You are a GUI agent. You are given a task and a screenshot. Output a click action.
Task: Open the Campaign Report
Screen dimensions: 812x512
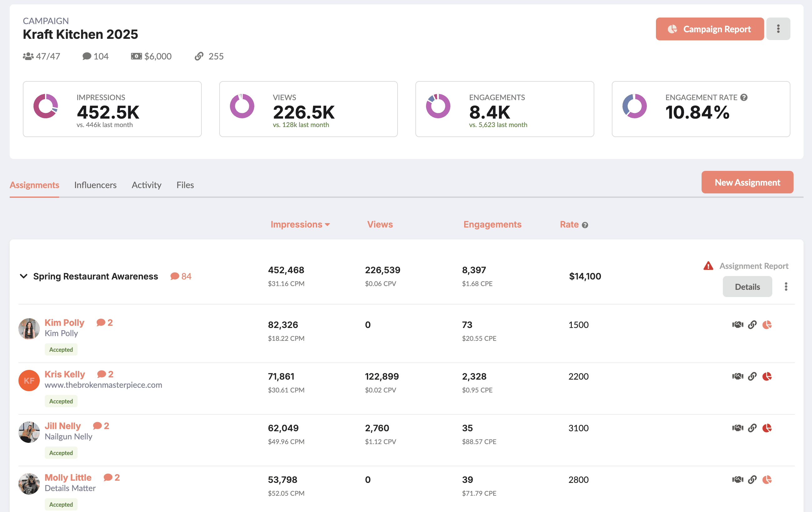coord(709,29)
